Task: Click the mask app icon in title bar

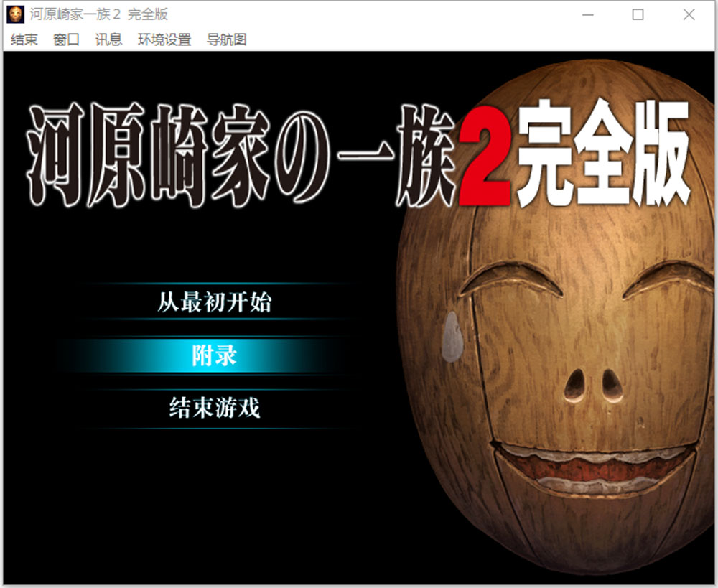Action: 16,14
